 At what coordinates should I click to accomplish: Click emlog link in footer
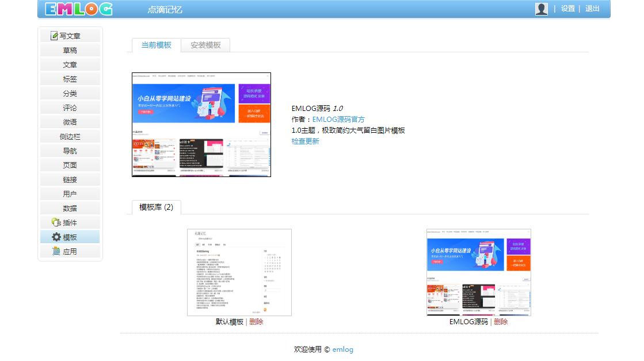(x=342, y=350)
